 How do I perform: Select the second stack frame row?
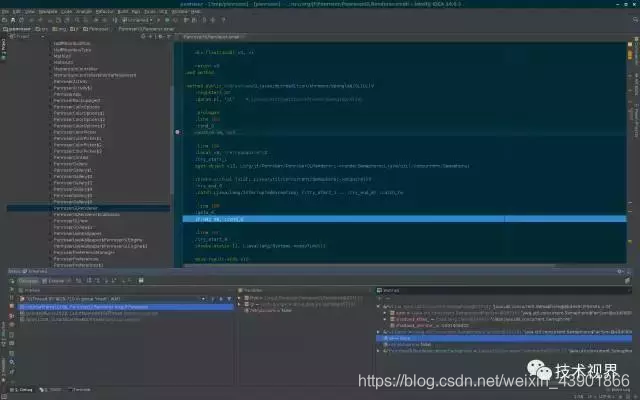point(127,313)
